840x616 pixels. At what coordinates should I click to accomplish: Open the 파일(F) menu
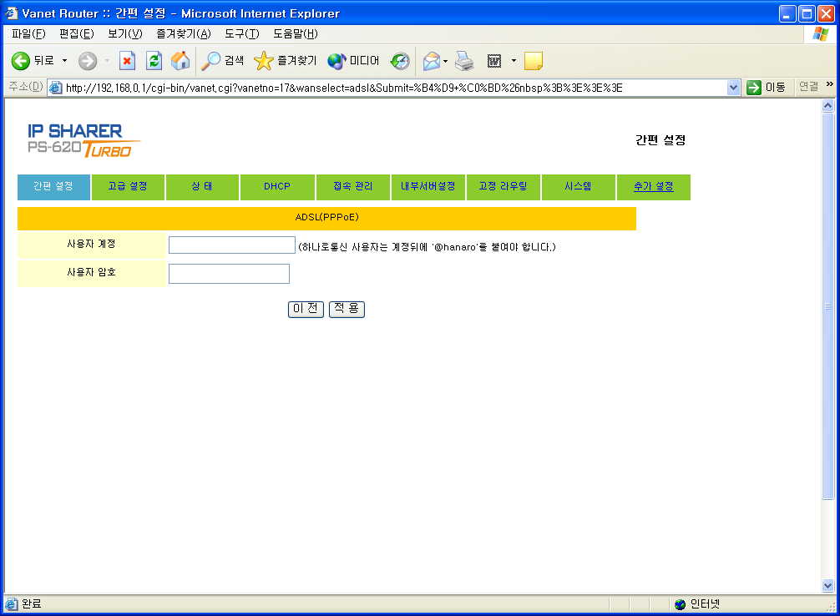tap(28, 34)
